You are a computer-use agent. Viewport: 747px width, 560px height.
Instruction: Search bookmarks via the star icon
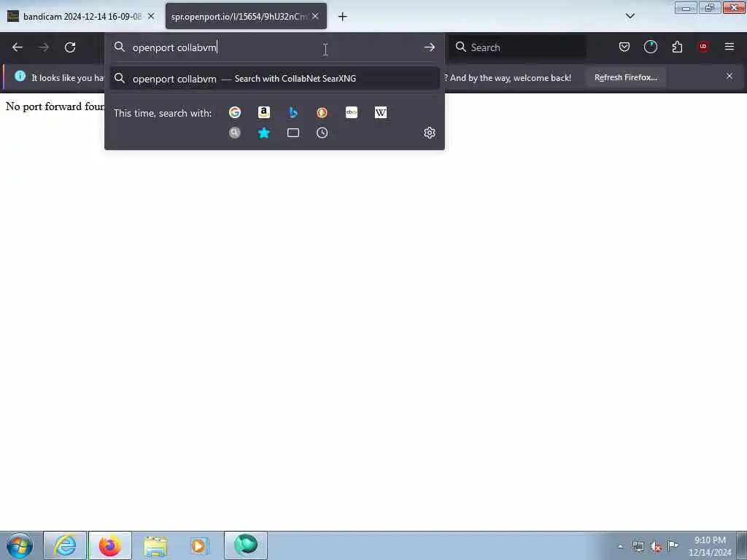[264, 133]
